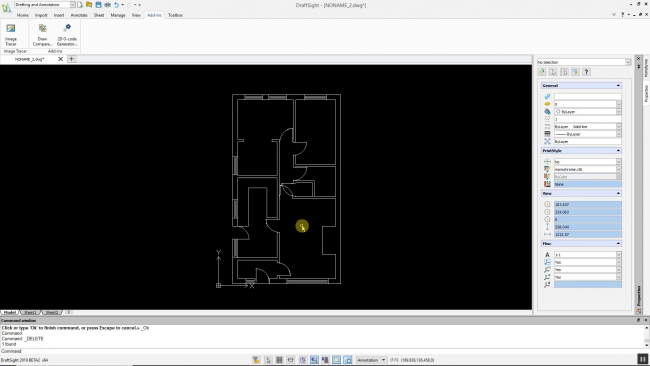
Task: Open the Annotate ribbon tab
Action: 79,15
